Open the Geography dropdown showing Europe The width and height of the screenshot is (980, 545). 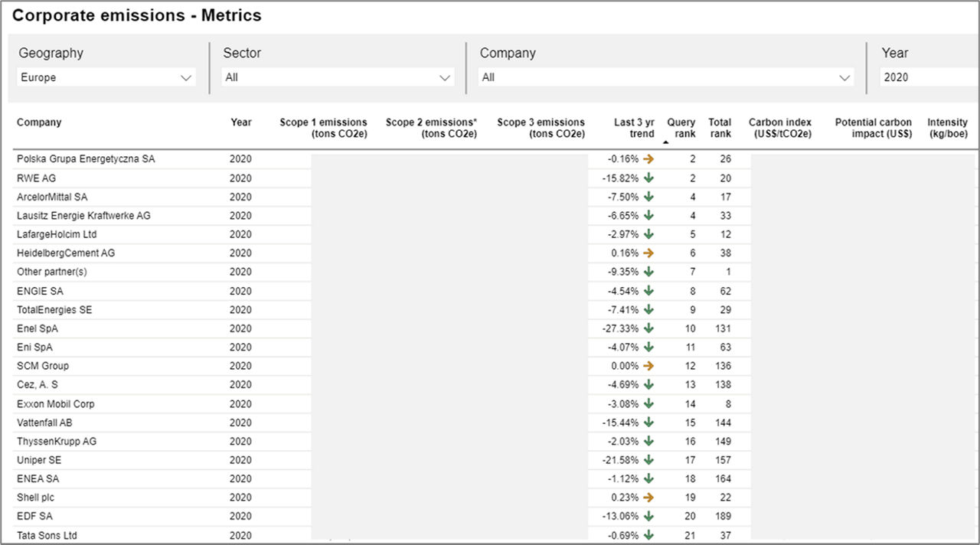[x=106, y=77]
